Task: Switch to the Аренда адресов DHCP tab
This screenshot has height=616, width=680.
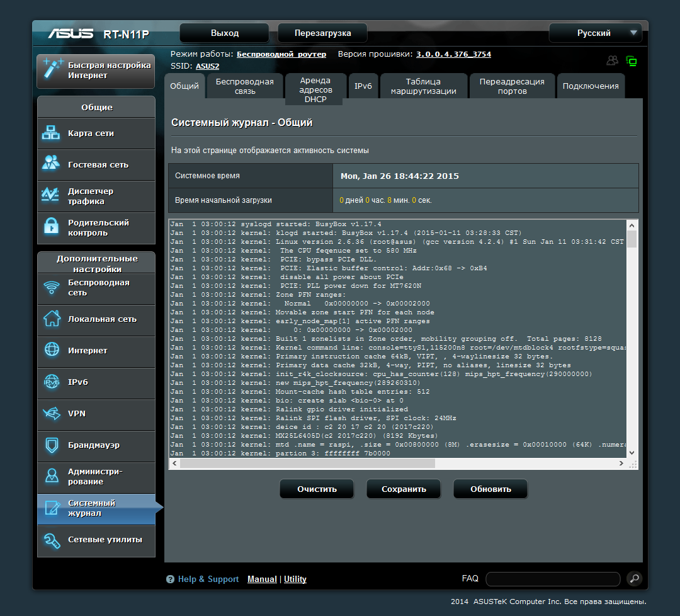Action: click(315, 89)
